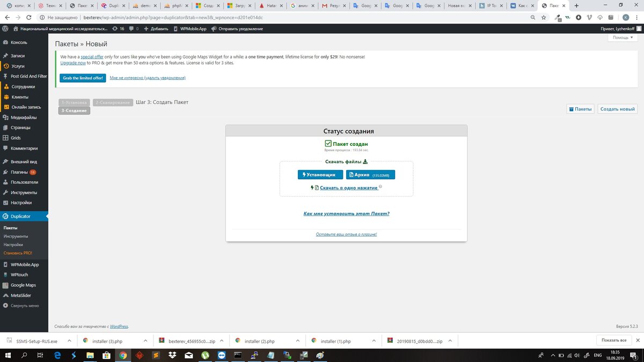This screenshot has height=362, width=644.
Task: Open the Консоль dashboard menu item
Action: [19, 42]
